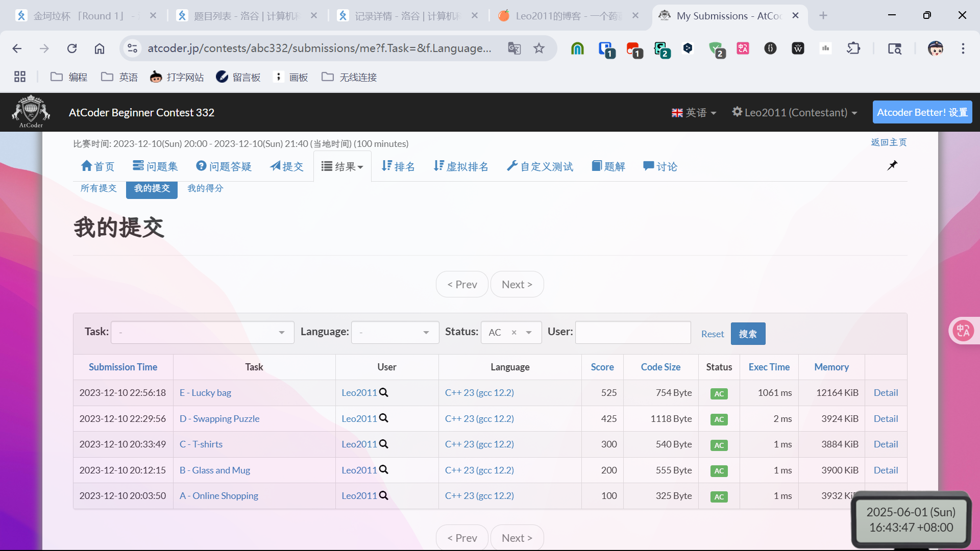The width and height of the screenshot is (980, 551).
Task: Click the pin icon at navigation right
Action: [892, 165]
